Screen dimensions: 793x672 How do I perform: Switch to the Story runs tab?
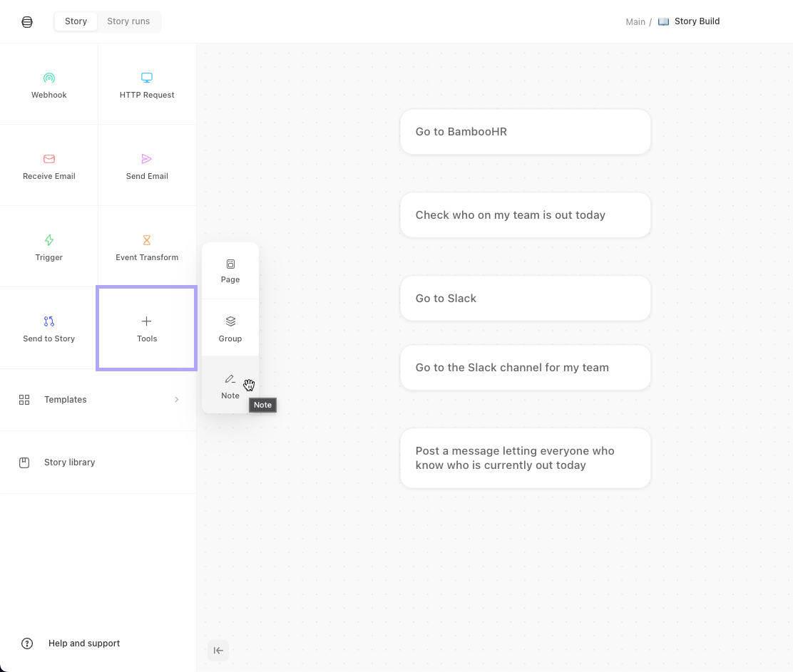pyautogui.click(x=128, y=21)
